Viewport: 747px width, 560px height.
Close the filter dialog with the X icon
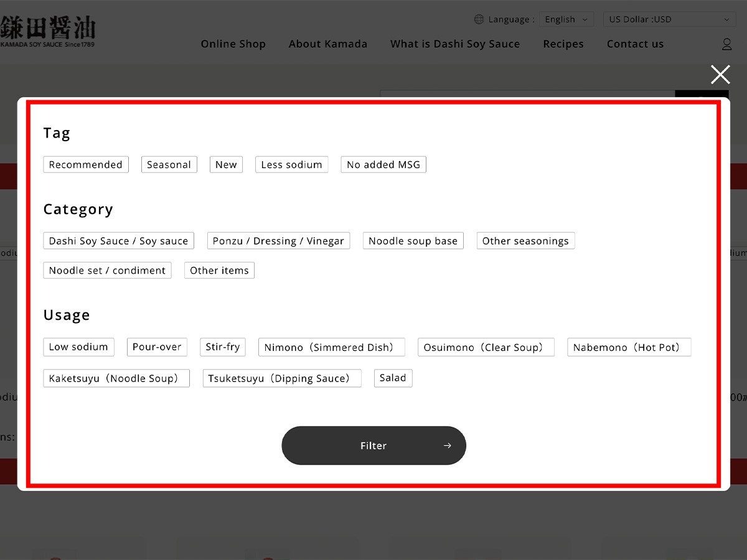coord(720,75)
